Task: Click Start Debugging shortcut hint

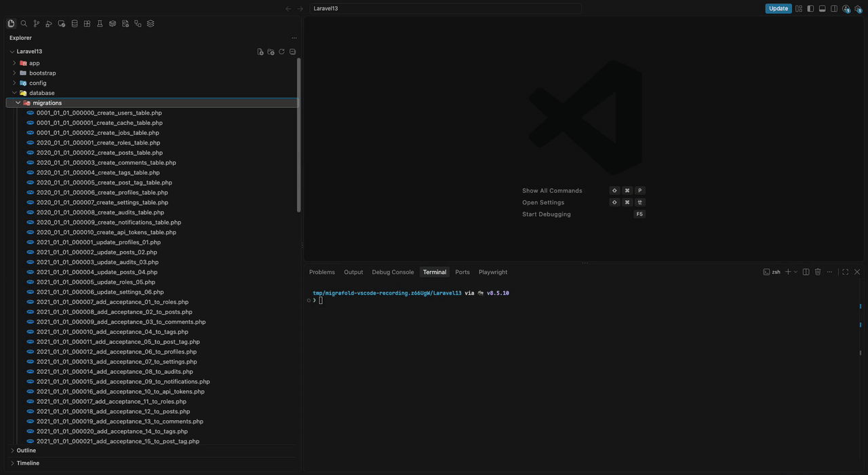Action: coord(547,214)
